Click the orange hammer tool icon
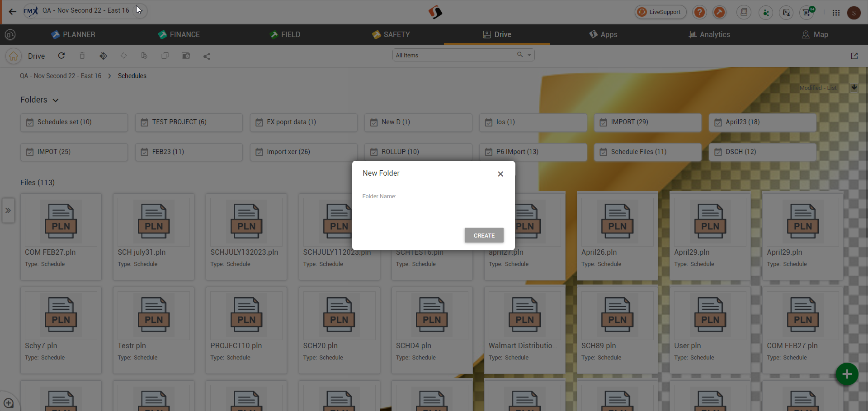Image resolution: width=868 pixels, height=411 pixels. [719, 12]
